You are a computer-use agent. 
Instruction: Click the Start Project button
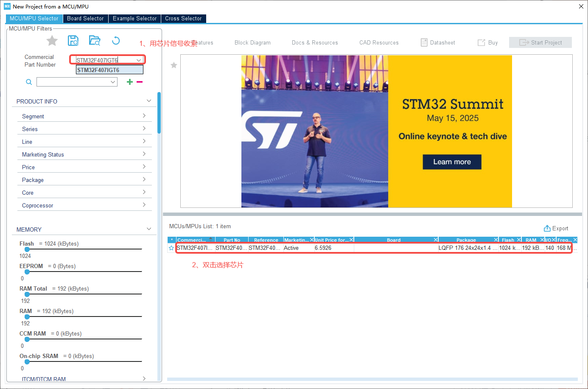pyautogui.click(x=540, y=42)
